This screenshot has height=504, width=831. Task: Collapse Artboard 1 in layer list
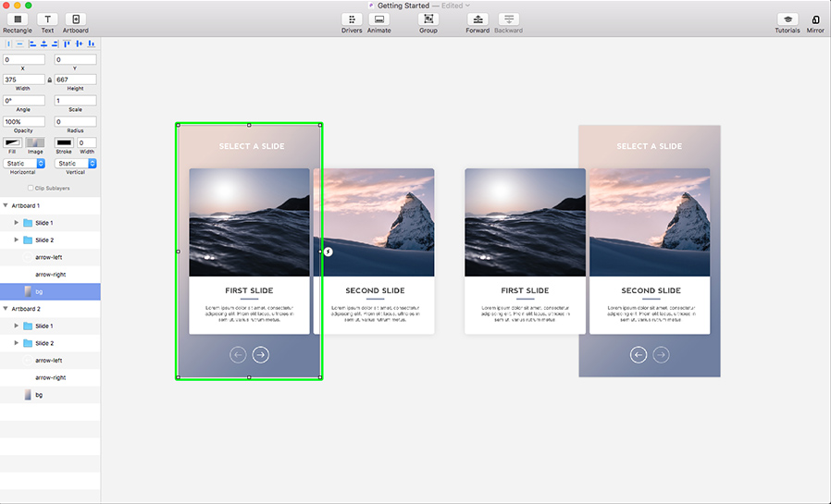click(x=6, y=205)
